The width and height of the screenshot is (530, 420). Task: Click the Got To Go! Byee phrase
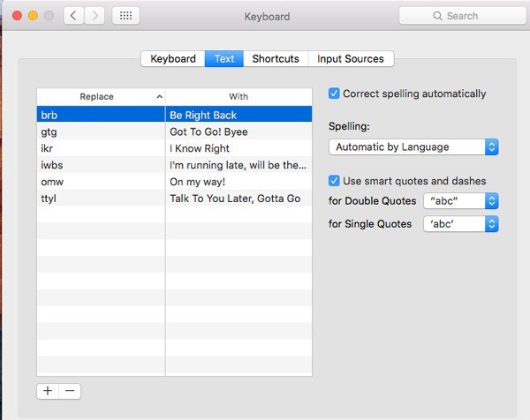(x=208, y=131)
